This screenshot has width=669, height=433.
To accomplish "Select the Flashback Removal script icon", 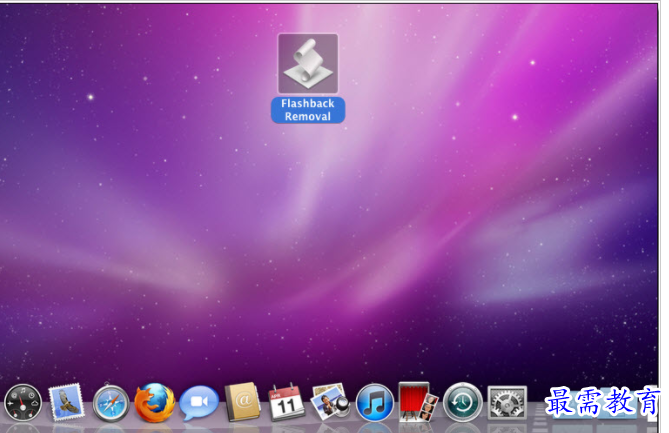I will tap(308, 64).
